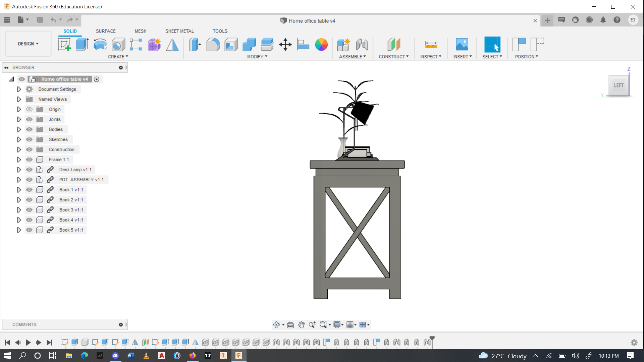Viewport: 644px width, 362px height.
Task: Expand the POT_ASSEMBLY v1:1 component
Action: (x=19, y=180)
